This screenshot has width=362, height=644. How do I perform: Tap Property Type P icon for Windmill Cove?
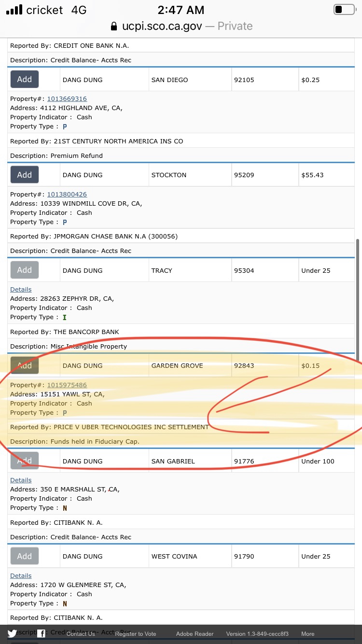(65, 222)
